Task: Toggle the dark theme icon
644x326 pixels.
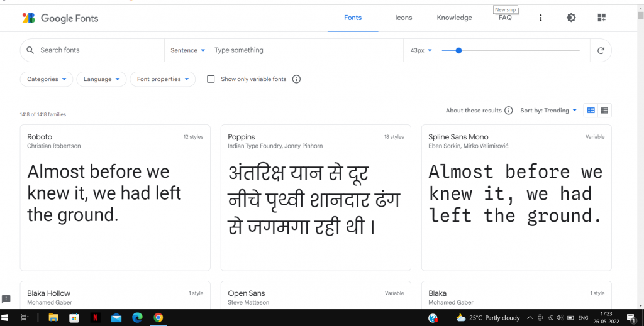Action: click(571, 18)
